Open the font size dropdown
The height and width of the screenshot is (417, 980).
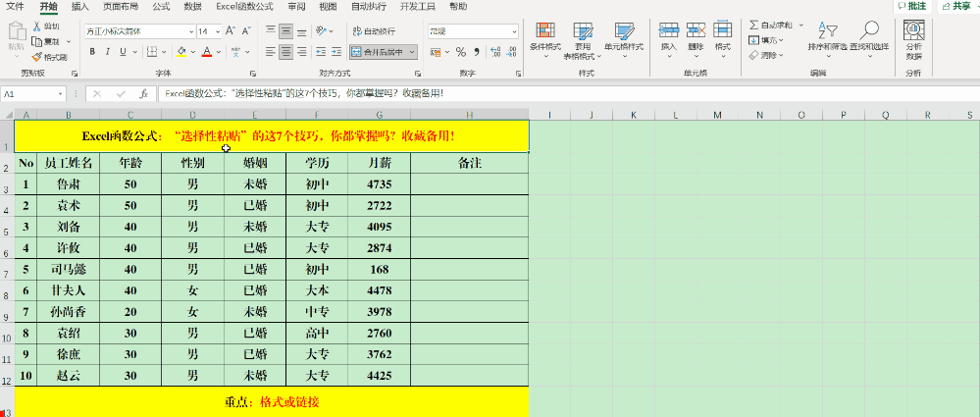(x=218, y=31)
